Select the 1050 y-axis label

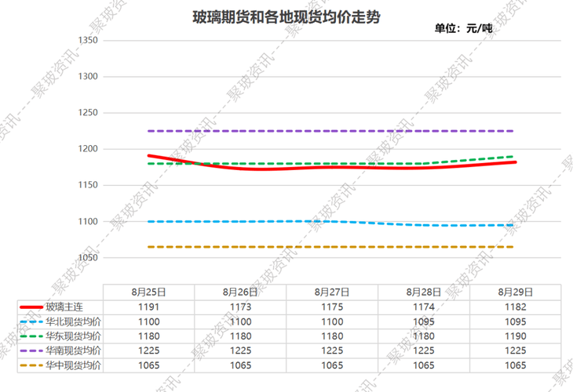pos(86,258)
